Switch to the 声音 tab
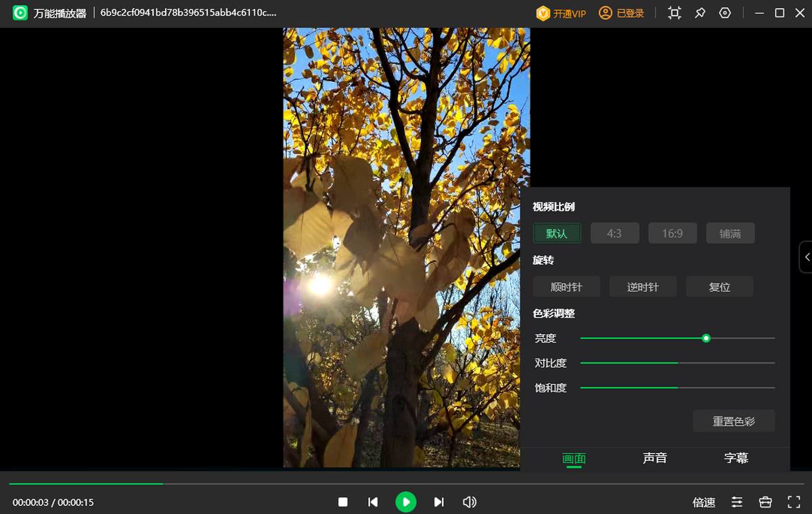This screenshot has width=812, height=514. point(655,458)
